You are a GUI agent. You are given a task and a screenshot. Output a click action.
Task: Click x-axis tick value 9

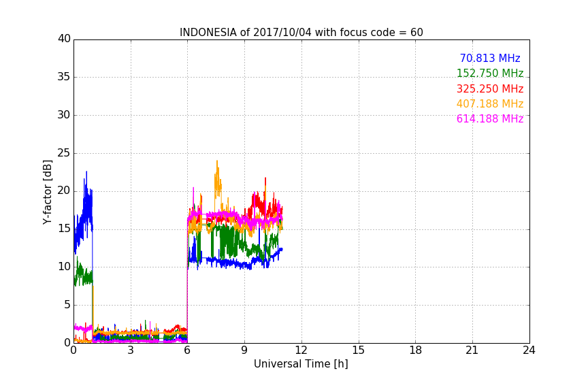(x=244, y=350)
